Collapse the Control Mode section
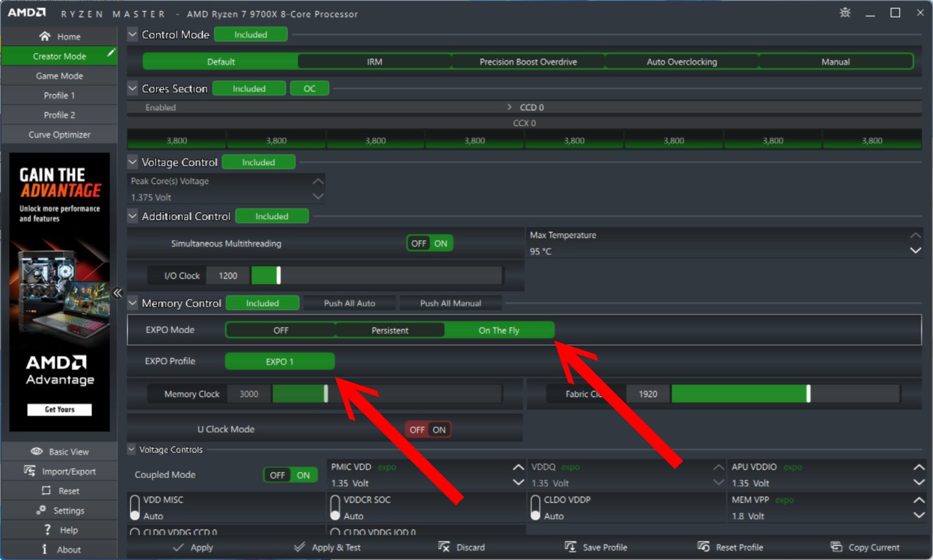The image size is (933, 560). [x=133, y=34]
